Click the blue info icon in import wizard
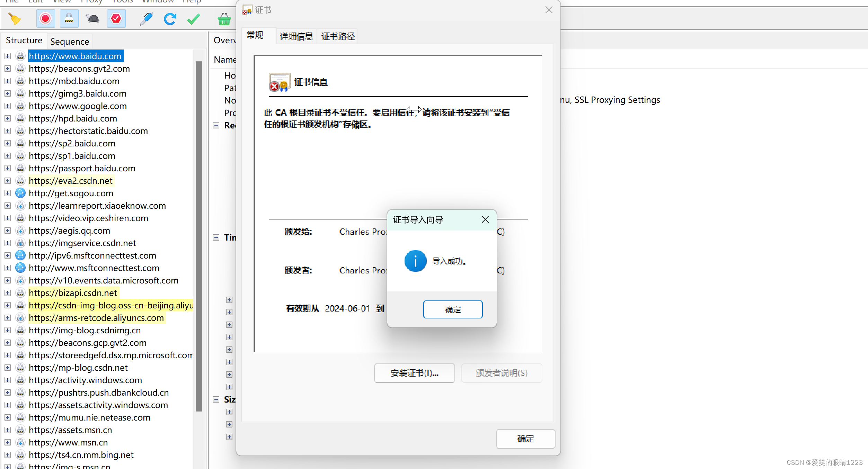This screenshot has height=469, width=868. 415,261
